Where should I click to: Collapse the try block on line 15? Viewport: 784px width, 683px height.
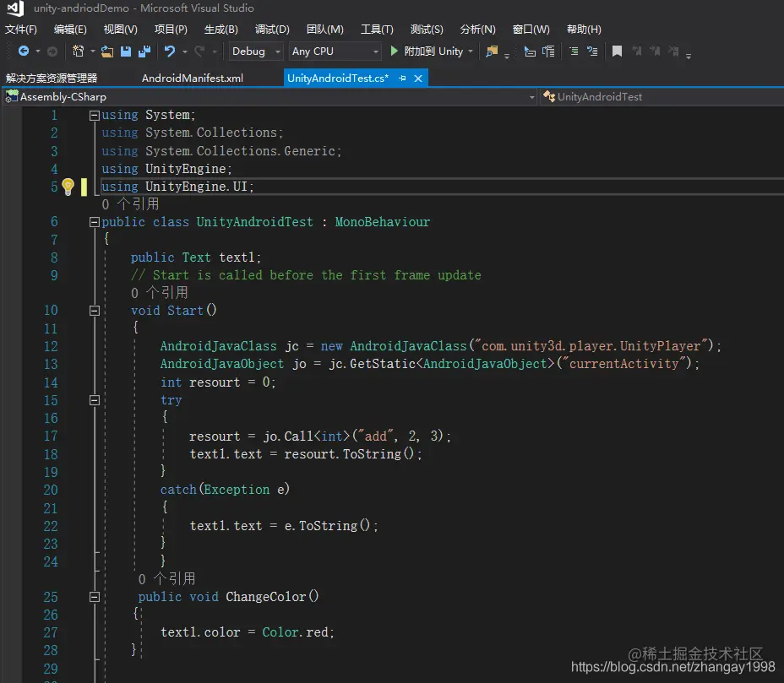click(94, 400)
